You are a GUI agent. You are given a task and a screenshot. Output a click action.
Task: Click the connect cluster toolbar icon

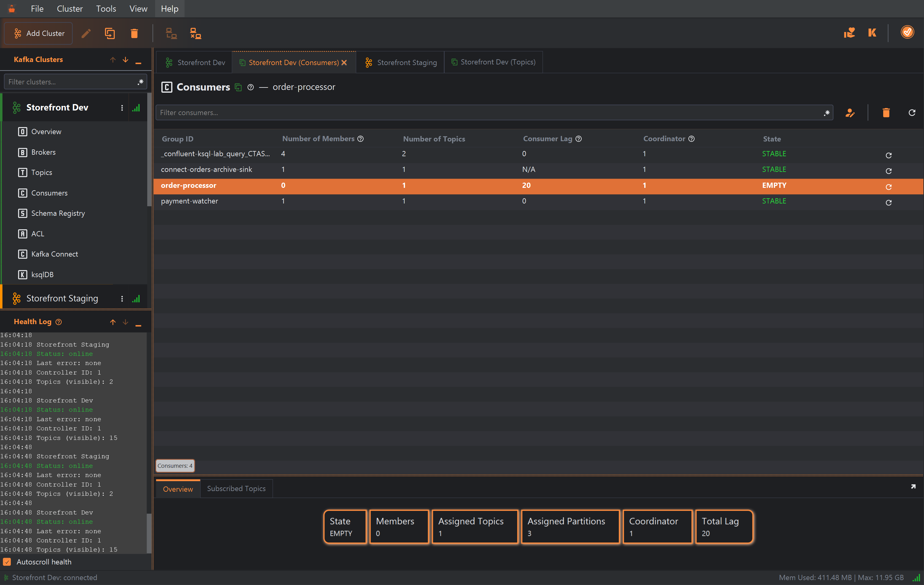pos(171,33)
